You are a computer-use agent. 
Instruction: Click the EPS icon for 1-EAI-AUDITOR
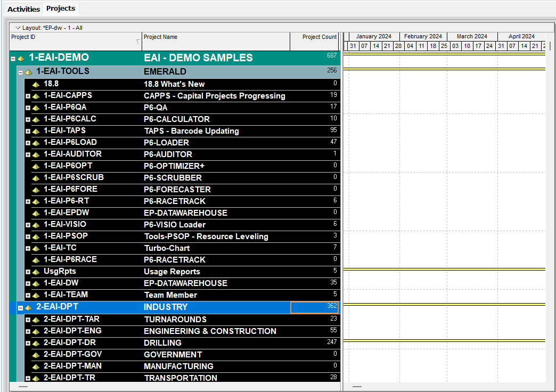pyautogui.click(x=36, y=154)
